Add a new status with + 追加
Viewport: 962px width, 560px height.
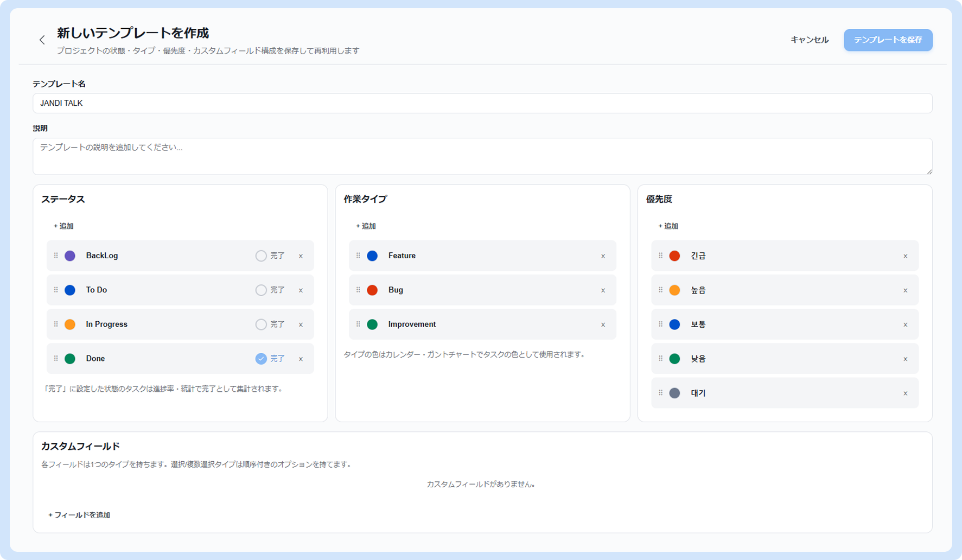(x=63, y=226)
